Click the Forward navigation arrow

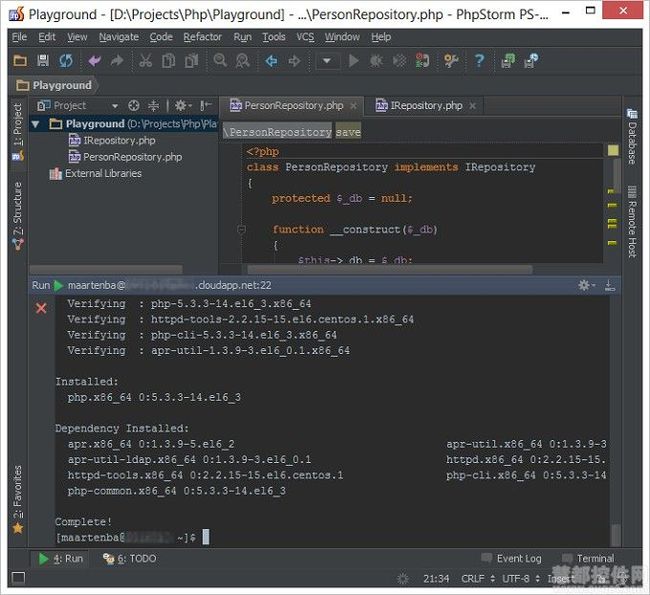tap(294, 61)
